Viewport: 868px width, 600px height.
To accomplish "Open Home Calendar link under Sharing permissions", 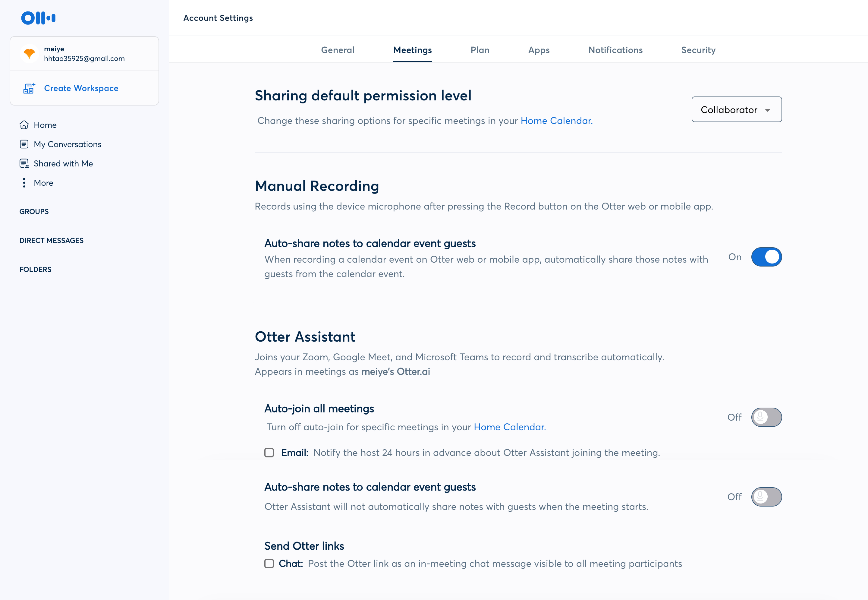I will point(556,121).
